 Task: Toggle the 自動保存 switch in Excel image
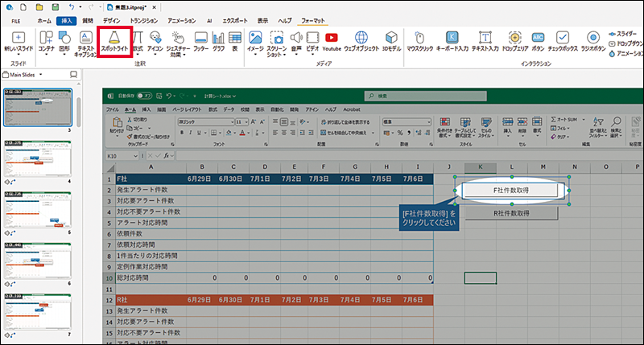pyautogui.click(x=145, y=95)
